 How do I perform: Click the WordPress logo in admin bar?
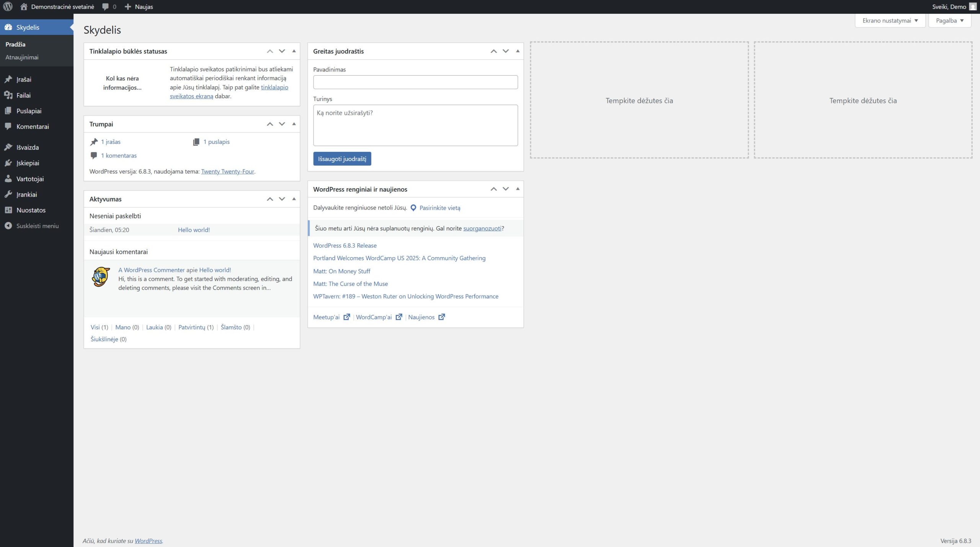[x=8, y=7]
